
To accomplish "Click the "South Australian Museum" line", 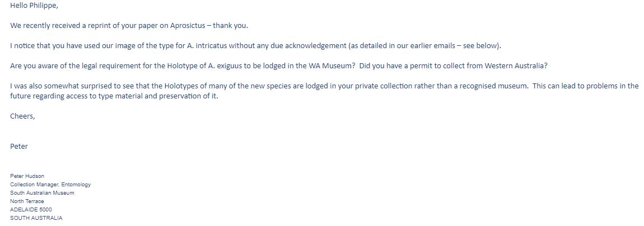I will click(43, 193).
